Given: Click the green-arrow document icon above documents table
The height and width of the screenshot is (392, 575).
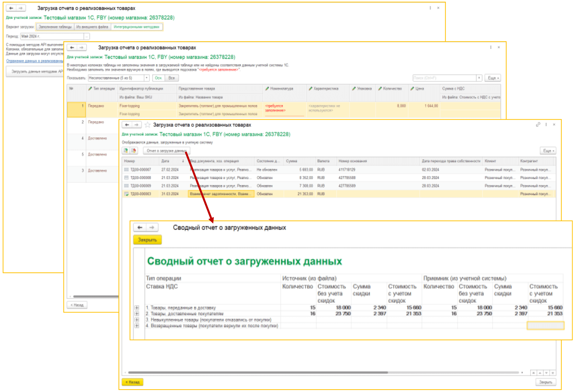Looking at the screenshot, I should pos(126,151).
